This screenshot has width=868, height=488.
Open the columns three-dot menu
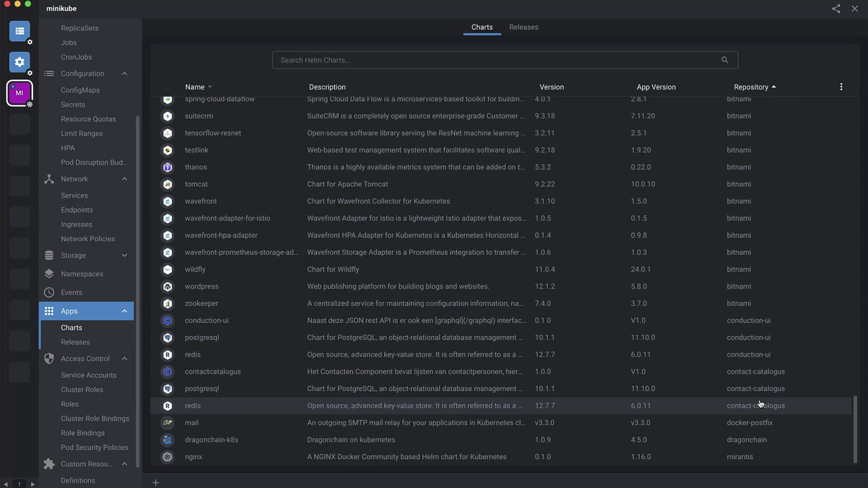click(841, 87)
